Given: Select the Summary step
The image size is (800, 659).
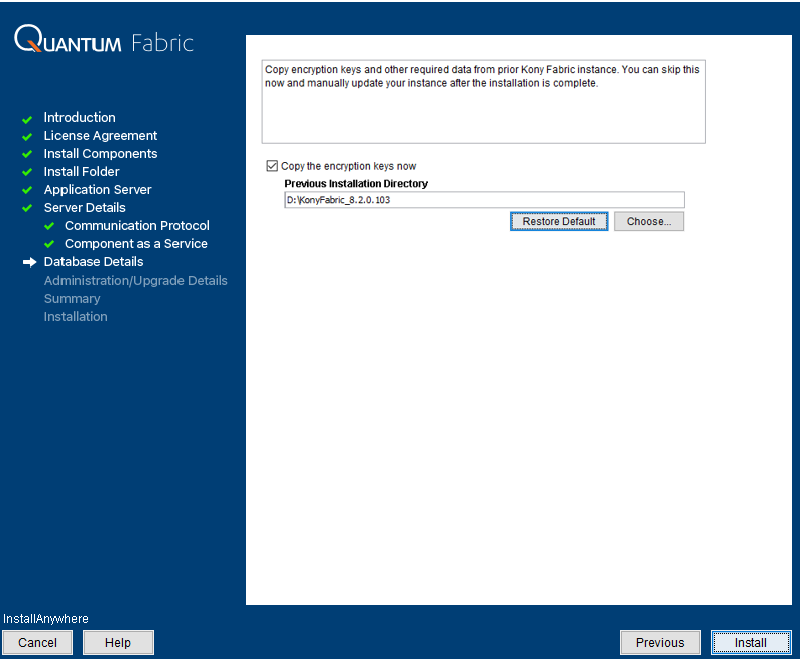Looking at the screenshot, I should 72,298.
